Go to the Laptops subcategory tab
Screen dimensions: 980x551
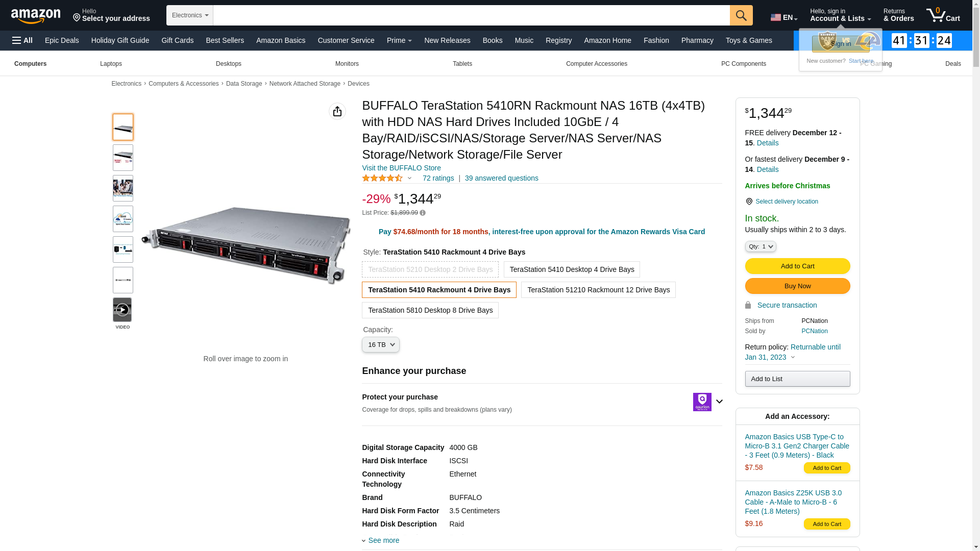click(x=111, y=64)
